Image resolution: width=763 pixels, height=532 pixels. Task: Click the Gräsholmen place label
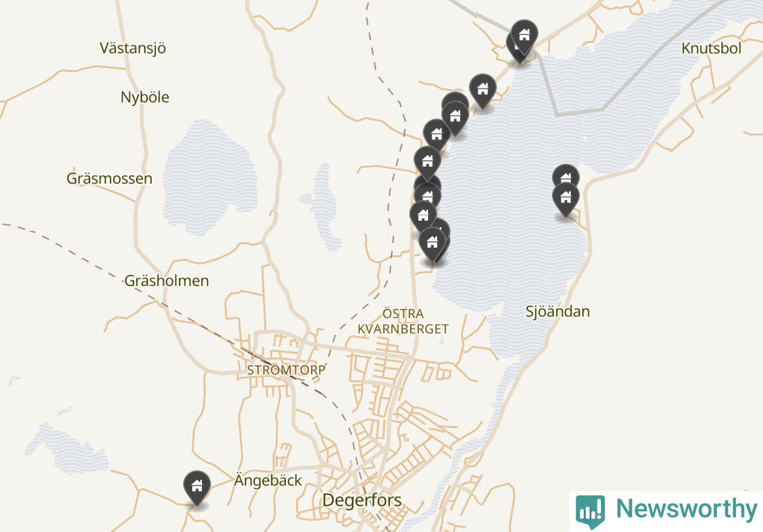(166, 281)
